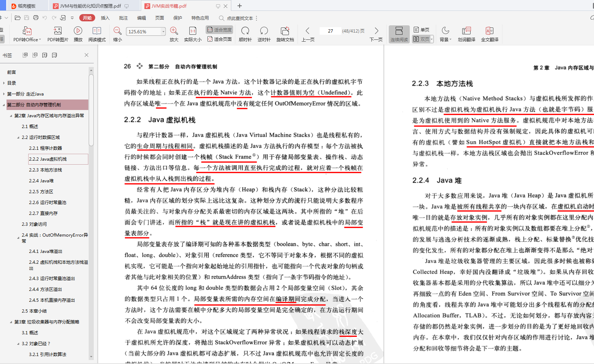Jump to bookmark 2.3 对象访问
594x364 pixels.
pyautogui.click(x=34, y=224)
